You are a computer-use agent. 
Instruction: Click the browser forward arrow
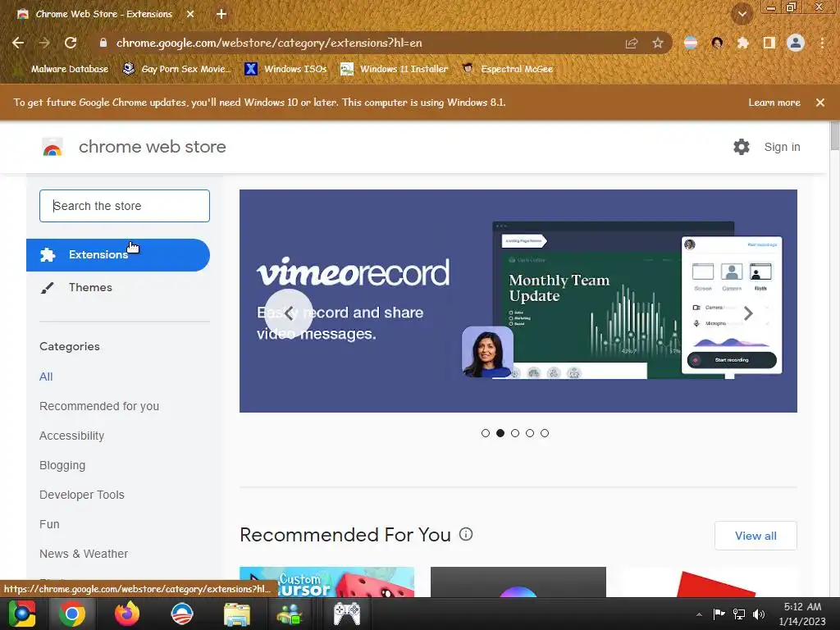(x=44, y=43)
